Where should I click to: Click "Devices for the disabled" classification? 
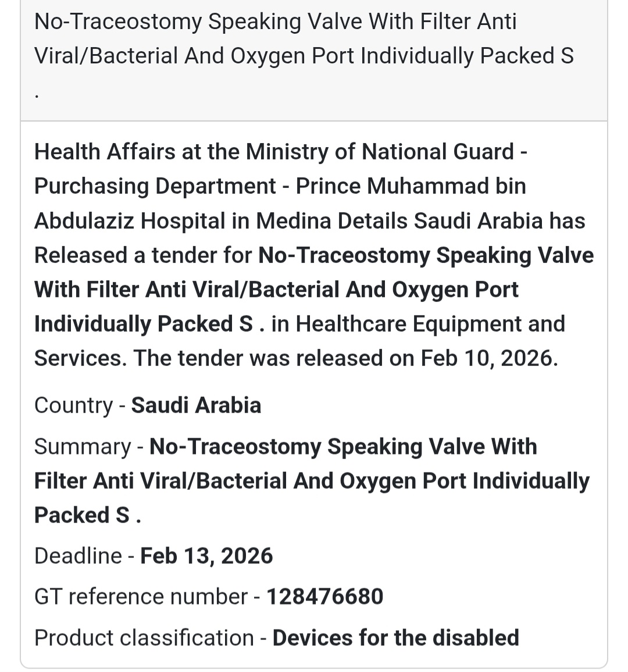[x=395, y=638]
